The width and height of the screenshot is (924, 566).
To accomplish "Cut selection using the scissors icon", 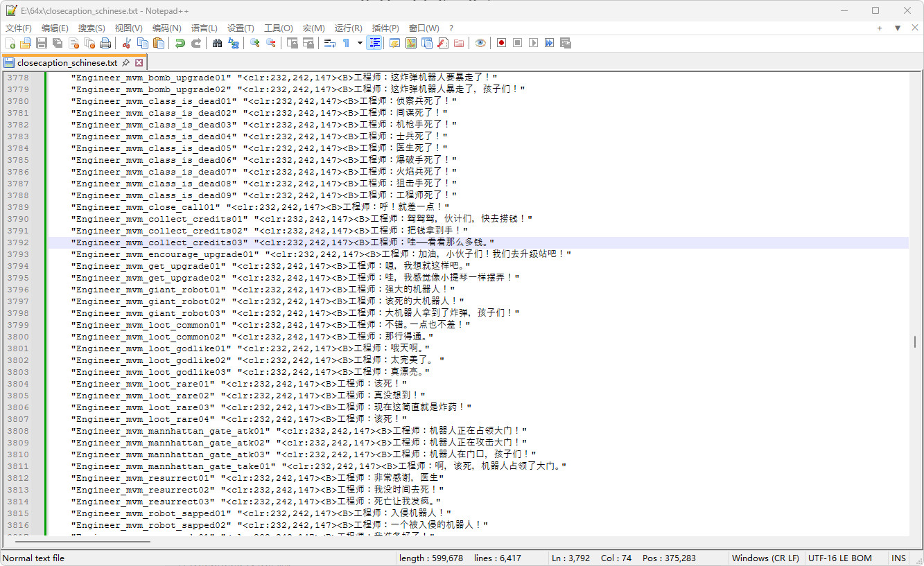I will tap(126, 43).
